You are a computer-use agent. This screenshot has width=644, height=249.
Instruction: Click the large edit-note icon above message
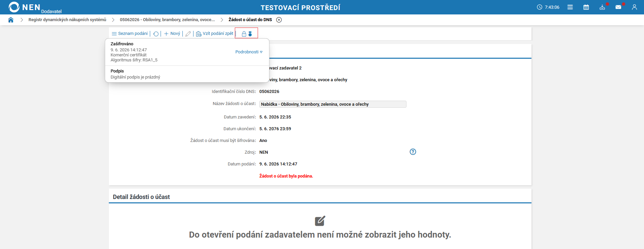pyautogui.click(x=320, y=221)
